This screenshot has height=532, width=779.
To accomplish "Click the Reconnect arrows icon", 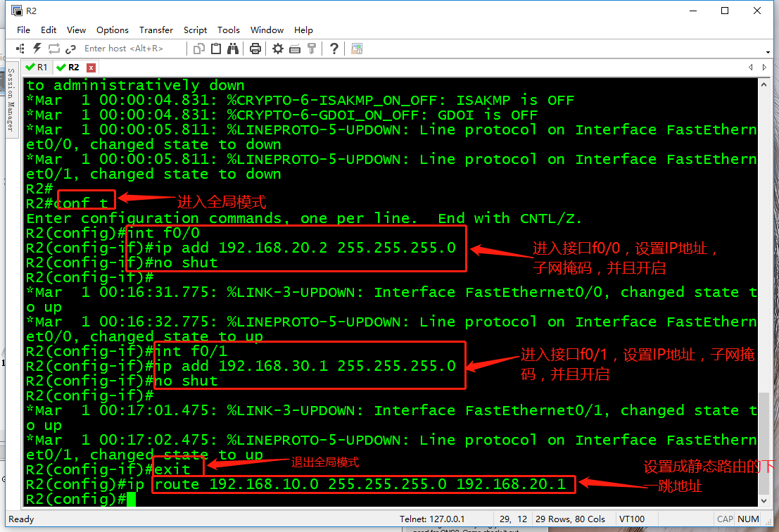I will pos(53,49).
